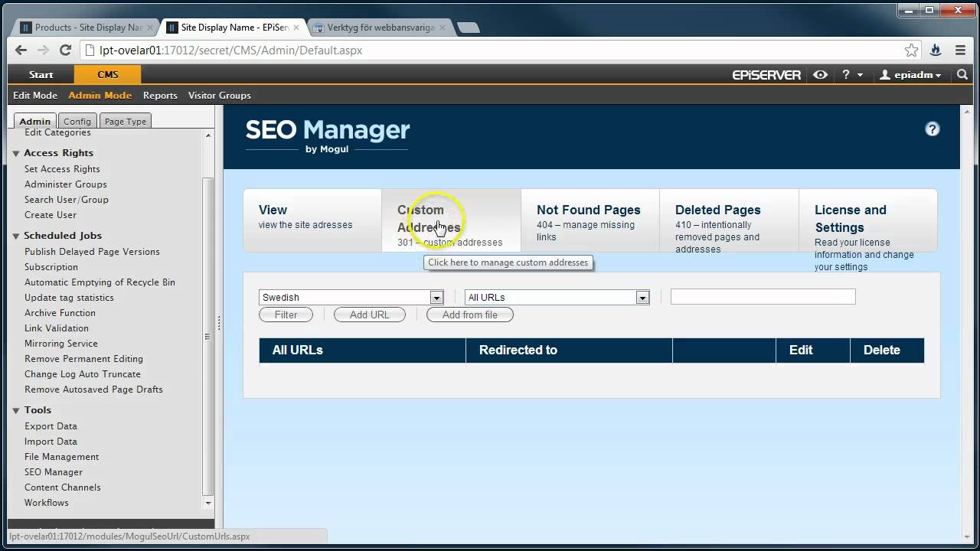
Task: Open Search User/Group link
Action: coord(67,200)
